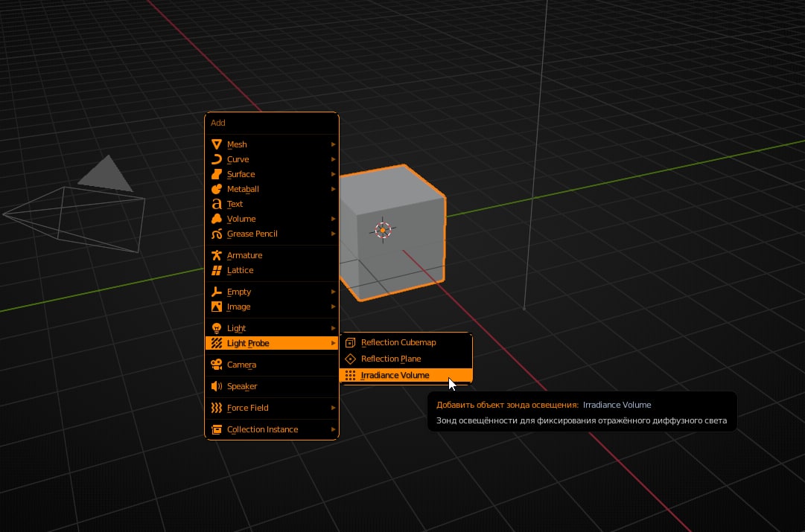Choose Lattice in the Add menu
The height and width of the screenshot is (532, 805).
pos(272,270)
